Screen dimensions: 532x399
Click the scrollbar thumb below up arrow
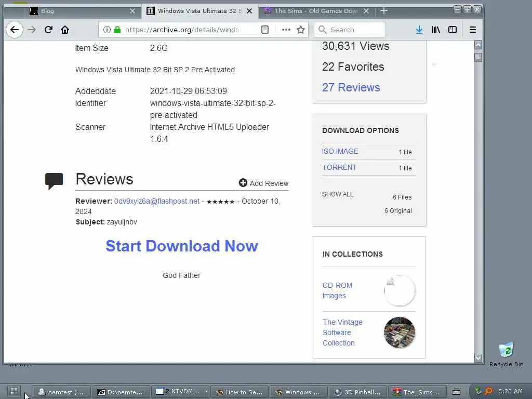478,57
